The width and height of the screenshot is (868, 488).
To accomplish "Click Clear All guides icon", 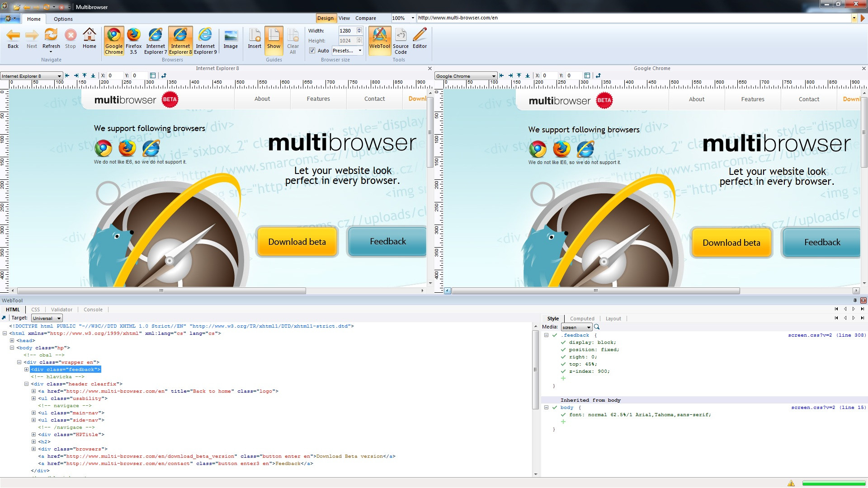I will (x=293, y=41).
